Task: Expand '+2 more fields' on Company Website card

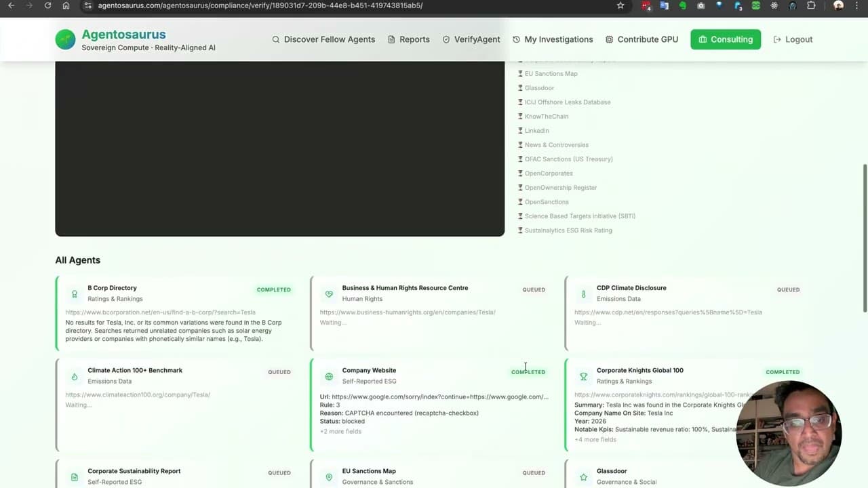Action: pyautogui.click(x=340, y=432)
